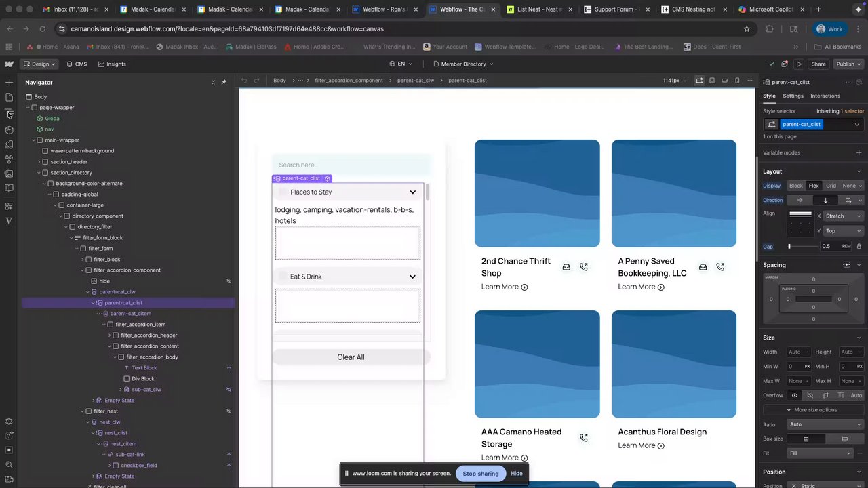Lock the Gap values padlock icon
The width and height of the screenshot is (868, 488).
point(859,247)
